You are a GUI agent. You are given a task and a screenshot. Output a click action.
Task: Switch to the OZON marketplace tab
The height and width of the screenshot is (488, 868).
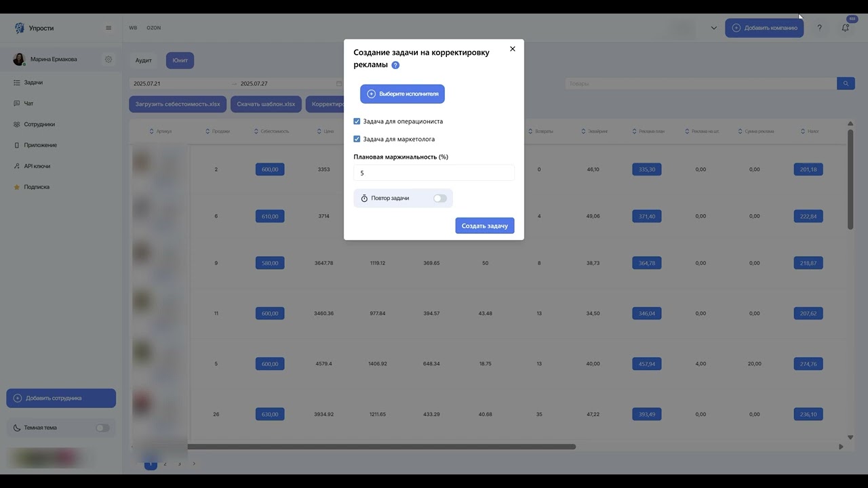154,28
